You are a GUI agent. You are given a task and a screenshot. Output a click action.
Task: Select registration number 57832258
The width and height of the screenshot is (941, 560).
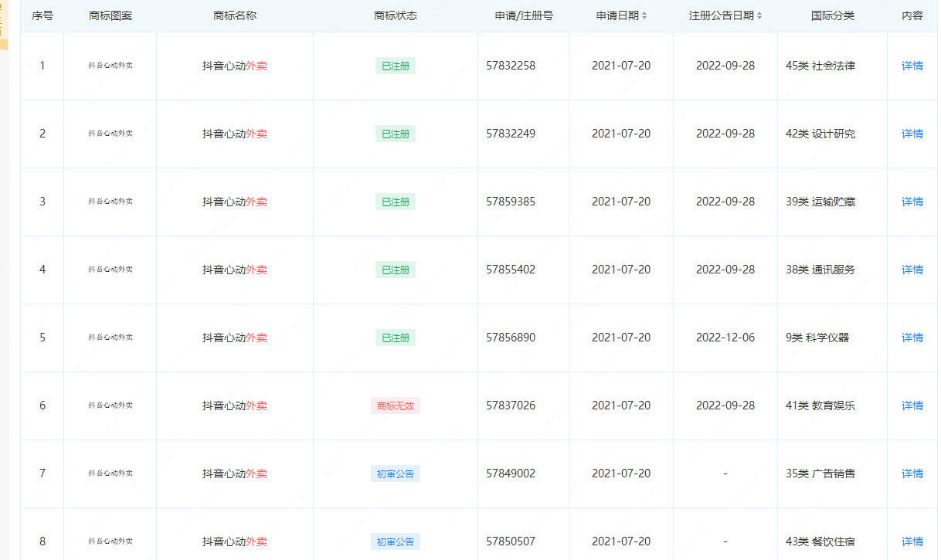point(511,66)
